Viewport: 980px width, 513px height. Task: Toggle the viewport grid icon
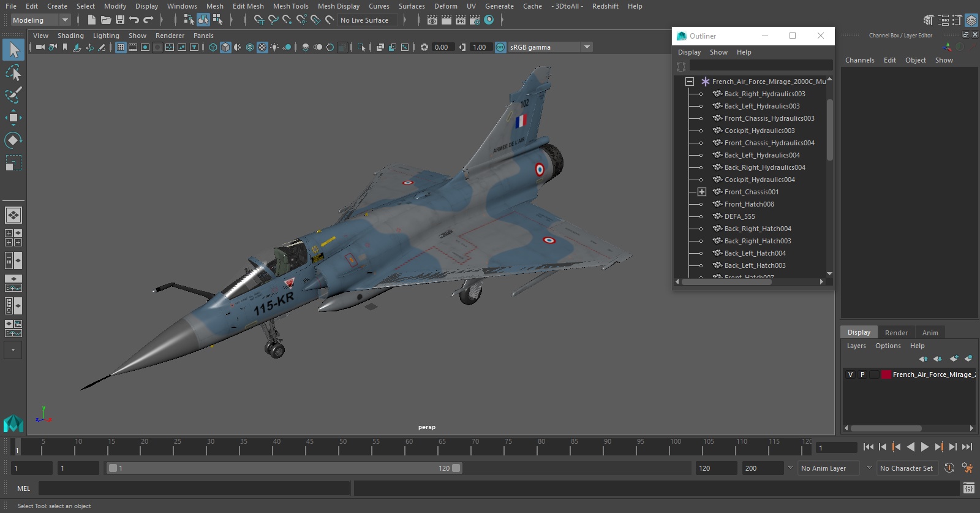point(121,47)
